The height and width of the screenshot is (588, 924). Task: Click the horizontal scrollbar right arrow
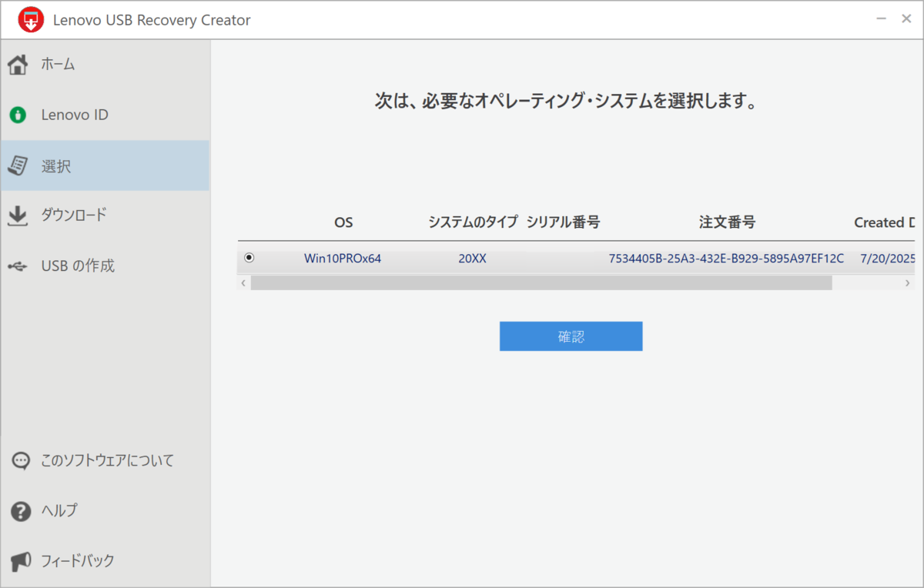(908, 283)
